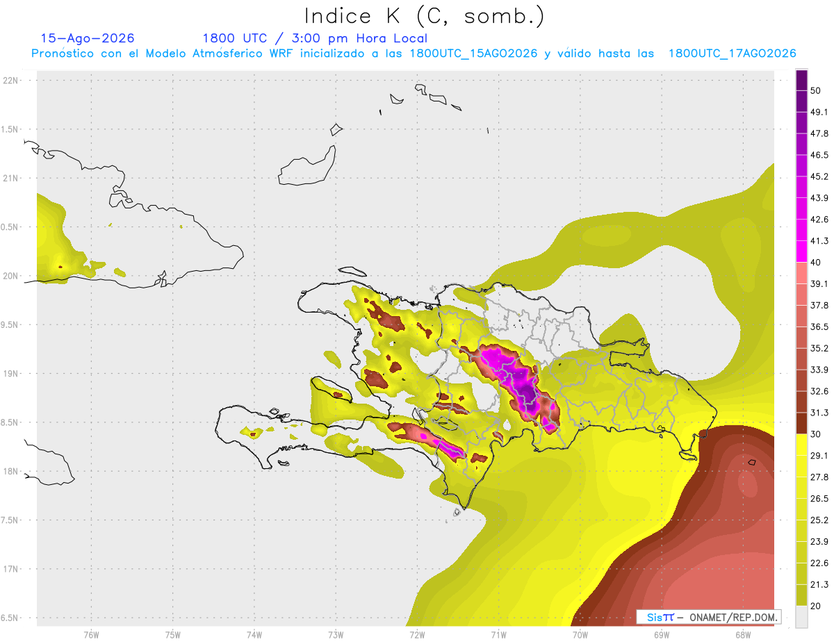834x644 pixels.
Task: Click the "36.5" colorbar label
Action: (819, 327)
